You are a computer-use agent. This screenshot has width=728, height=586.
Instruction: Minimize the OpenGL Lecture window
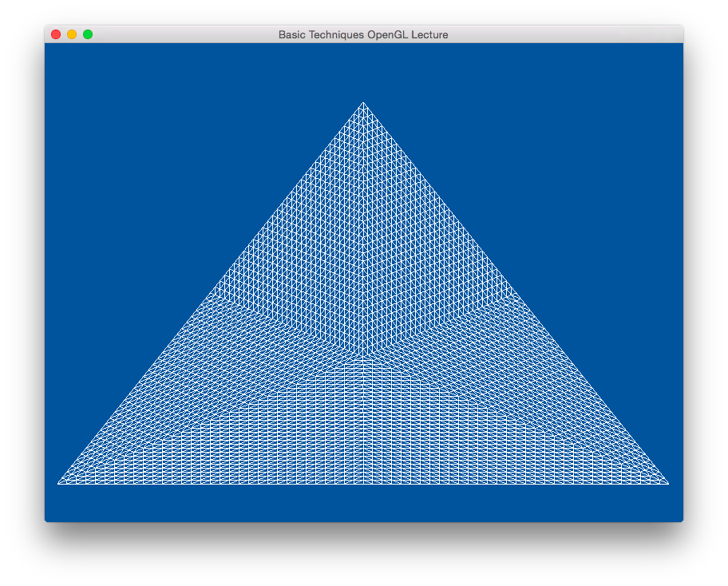[x=72, y=34]
